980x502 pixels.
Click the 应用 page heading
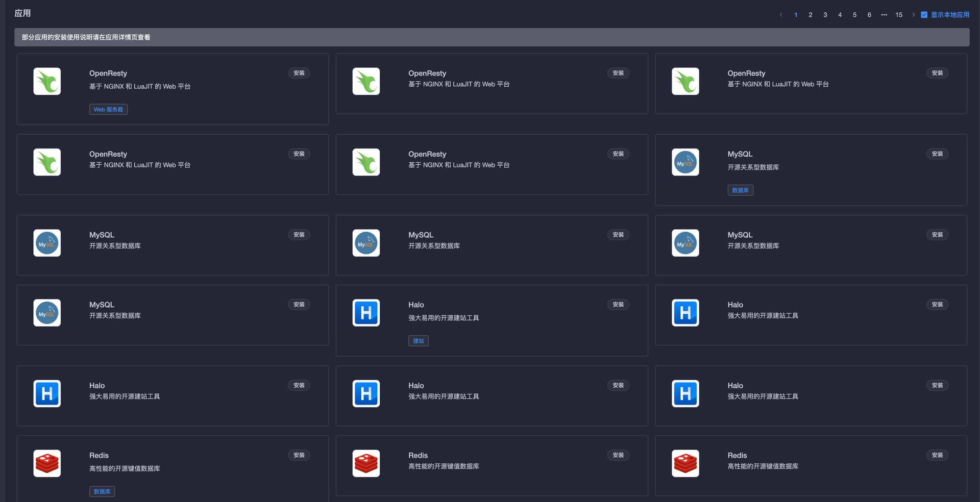tap(22, 13)
